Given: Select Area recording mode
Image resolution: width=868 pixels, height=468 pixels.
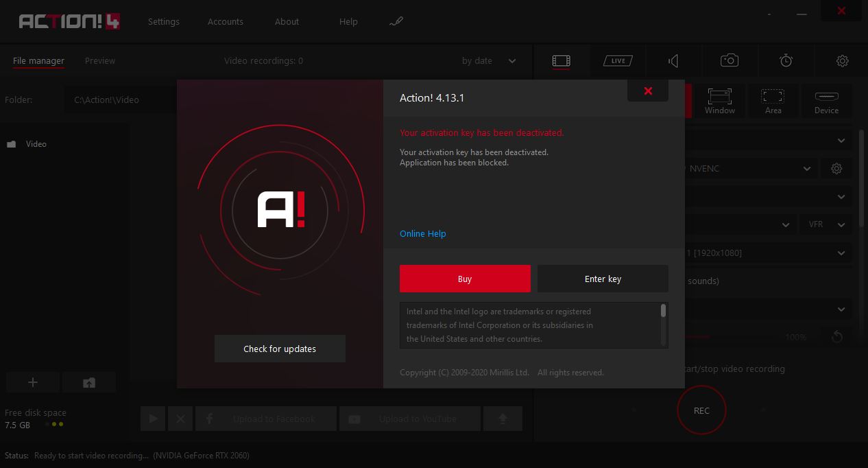Looking at the screenshot, I should (773, 102).
